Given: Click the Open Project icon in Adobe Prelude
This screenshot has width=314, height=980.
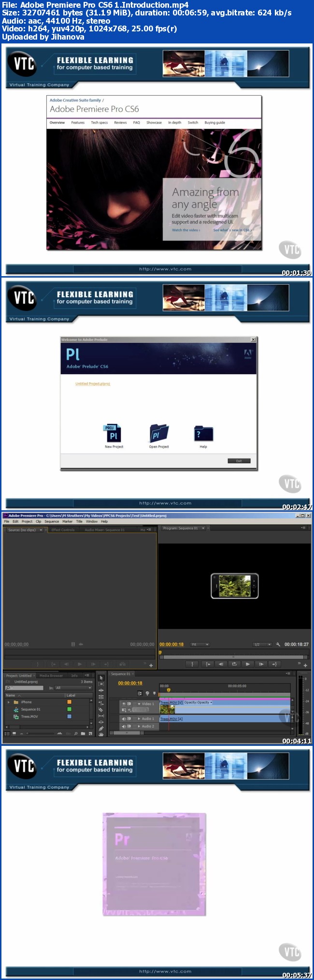Looking at the screenshot, I should [x=159, y=433].
